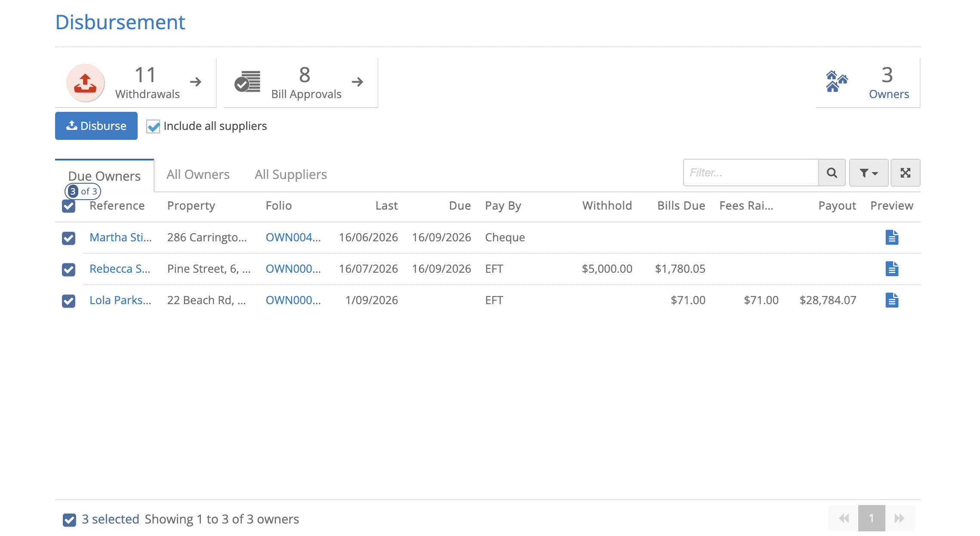980x536 pixels.
Task: Open Martha Sti... owner link
Action: point(120,237)
